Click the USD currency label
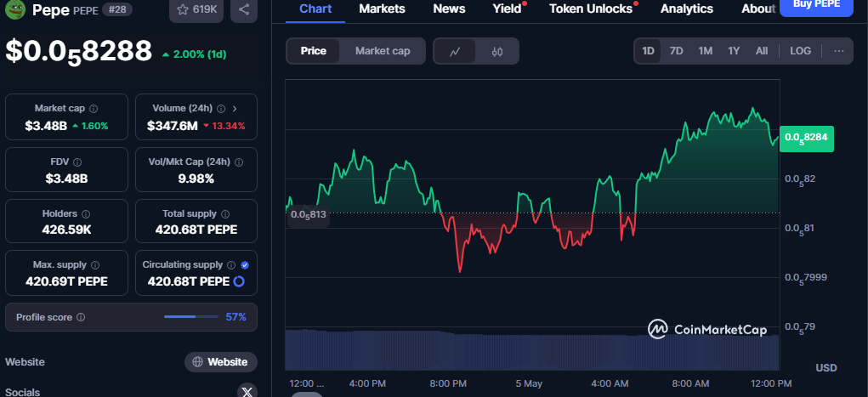Image resolution: width=868 pixels, height=397 pixels. [x=826, y=367]
